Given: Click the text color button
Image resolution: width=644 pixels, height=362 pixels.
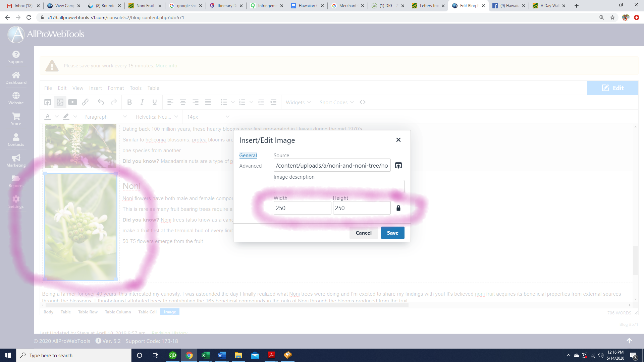Looking at the screenshot, I should click(x=48, y=117).
